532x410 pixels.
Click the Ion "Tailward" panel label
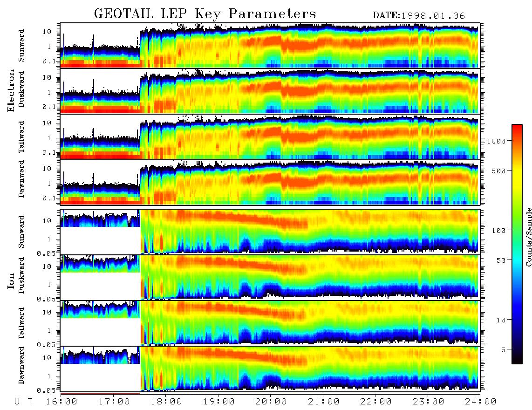21,323
